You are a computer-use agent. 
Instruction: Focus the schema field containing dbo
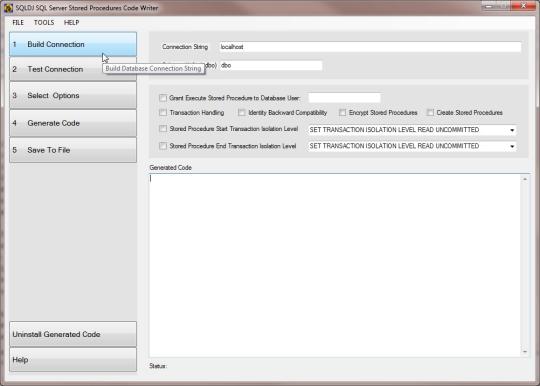271,65
